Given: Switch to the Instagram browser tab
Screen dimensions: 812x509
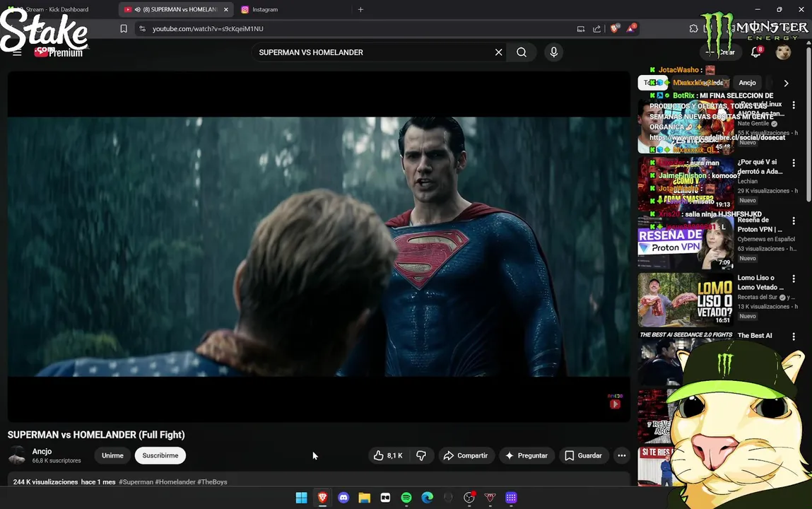Looking at the screenshot, I should pos(265,9).
